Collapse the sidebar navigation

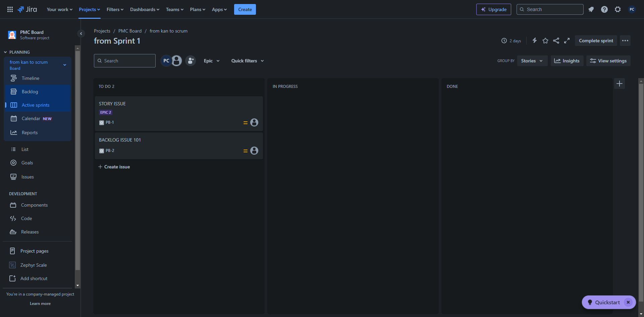pyautogui.click(x=81, y=34)
